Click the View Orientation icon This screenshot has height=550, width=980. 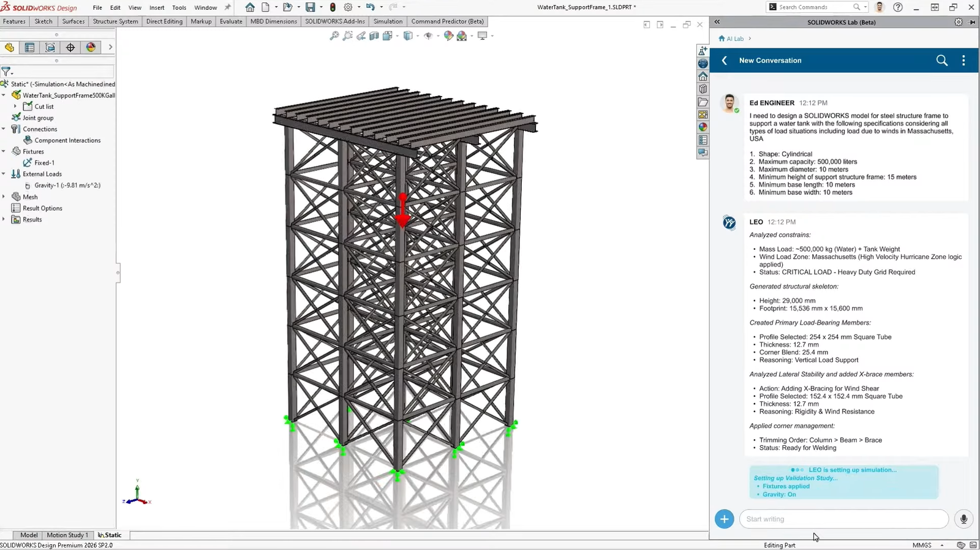coord(387,36)
